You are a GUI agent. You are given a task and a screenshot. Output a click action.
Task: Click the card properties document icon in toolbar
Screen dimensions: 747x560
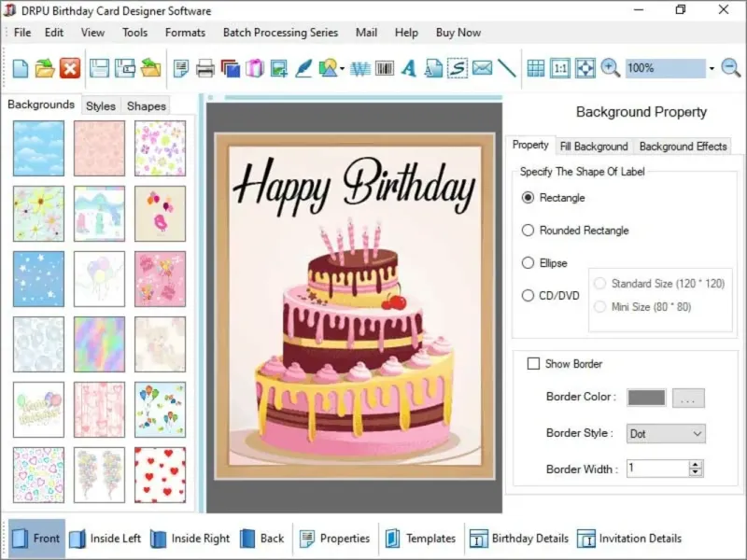click(181, 68)
